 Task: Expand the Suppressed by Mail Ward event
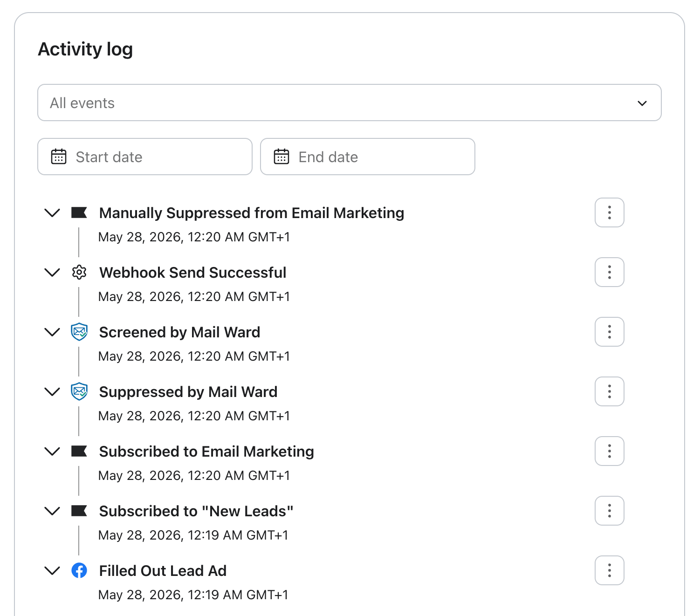tap(52, 392)
